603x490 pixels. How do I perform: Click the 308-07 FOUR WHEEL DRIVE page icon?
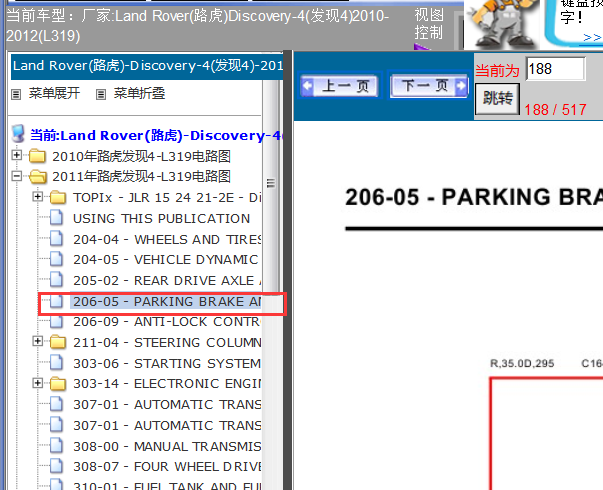57,466
